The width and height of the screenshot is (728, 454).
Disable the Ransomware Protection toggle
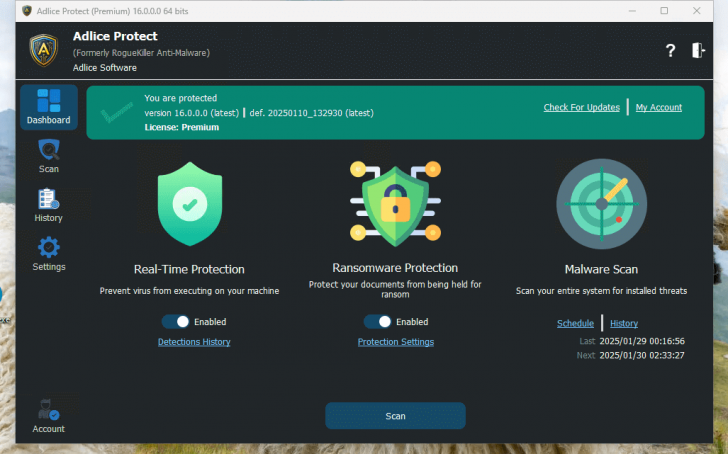[377, 322]
